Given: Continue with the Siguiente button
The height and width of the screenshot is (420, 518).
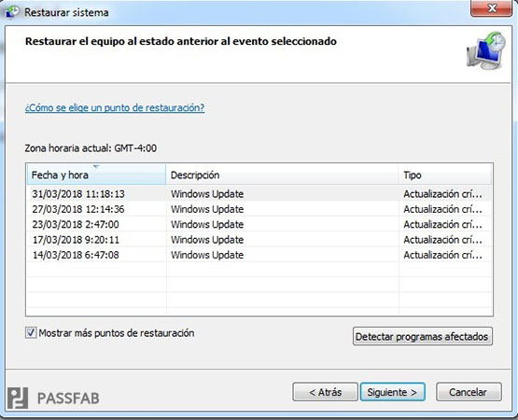Looking at the screenshot, I should coord(392,392).
